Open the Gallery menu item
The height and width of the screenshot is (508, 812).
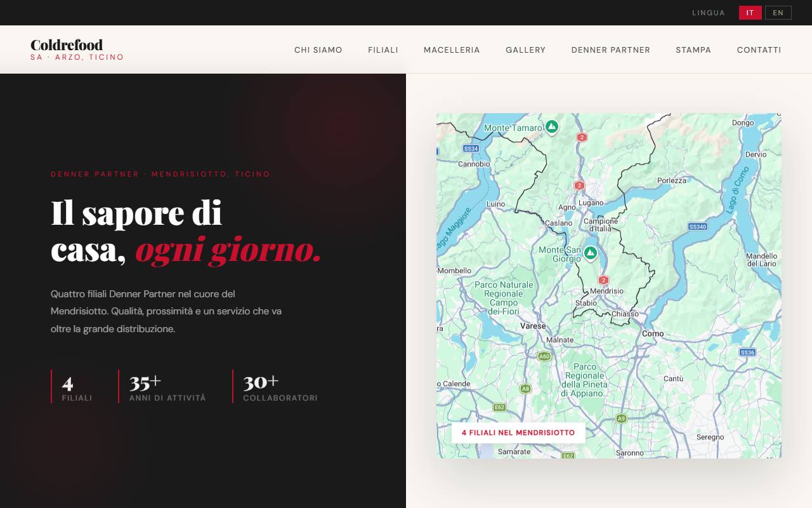pos(526,50)
